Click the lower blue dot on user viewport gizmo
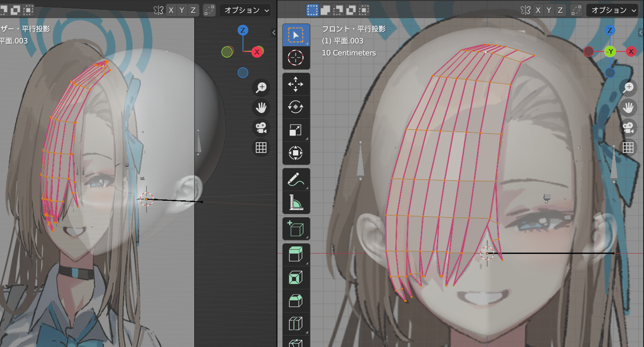The width and height of the screenshot is (644, 347). [243, 73]
